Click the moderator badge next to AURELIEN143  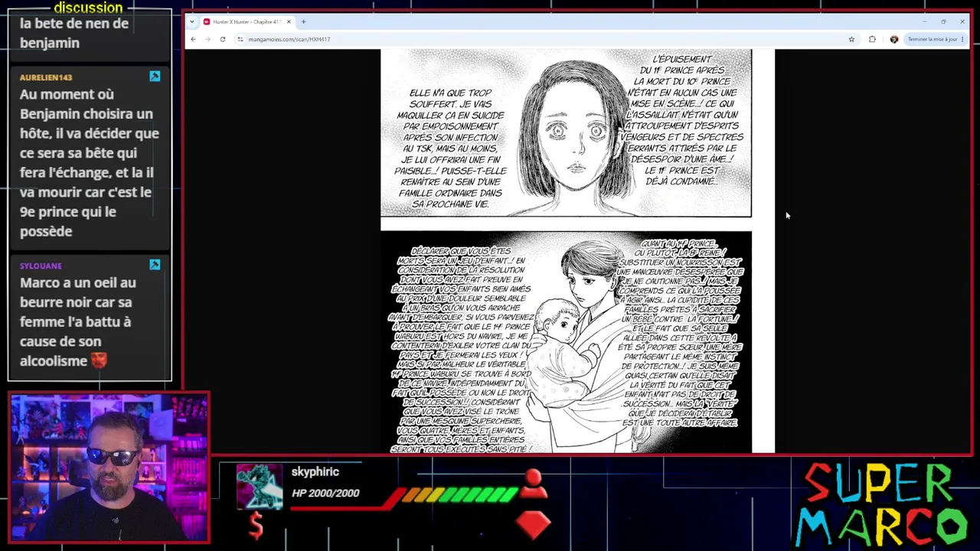pos(155,77)
